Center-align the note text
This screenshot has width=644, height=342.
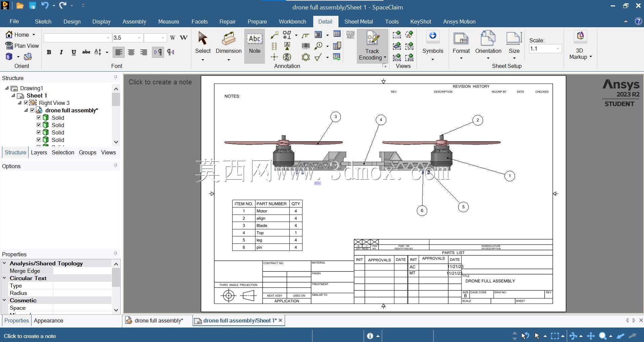click(x=131, y=52)
